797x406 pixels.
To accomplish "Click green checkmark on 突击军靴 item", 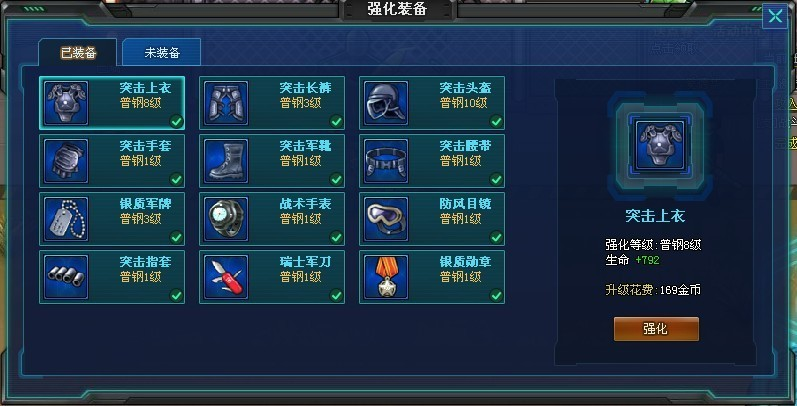I will tap(336, 179).
